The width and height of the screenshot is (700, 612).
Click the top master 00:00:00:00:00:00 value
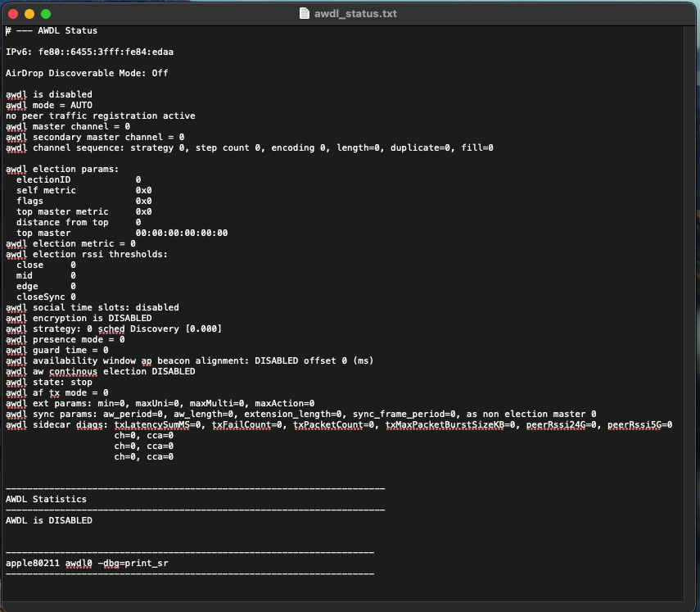(x=181, y=233)
